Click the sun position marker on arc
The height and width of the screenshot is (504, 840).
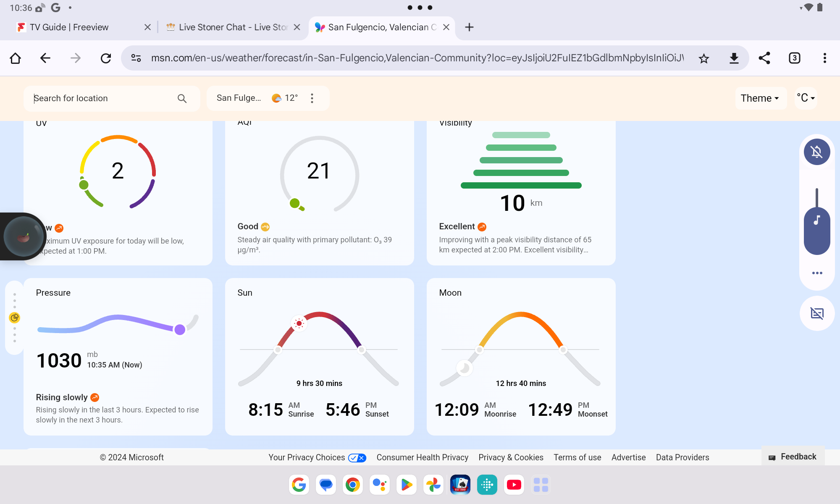pos(299,323)
